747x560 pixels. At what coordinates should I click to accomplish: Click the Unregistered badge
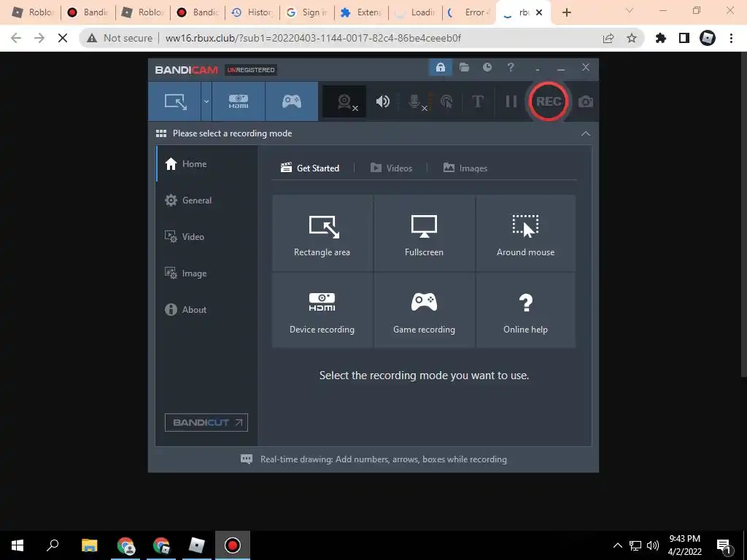[251, 70]
